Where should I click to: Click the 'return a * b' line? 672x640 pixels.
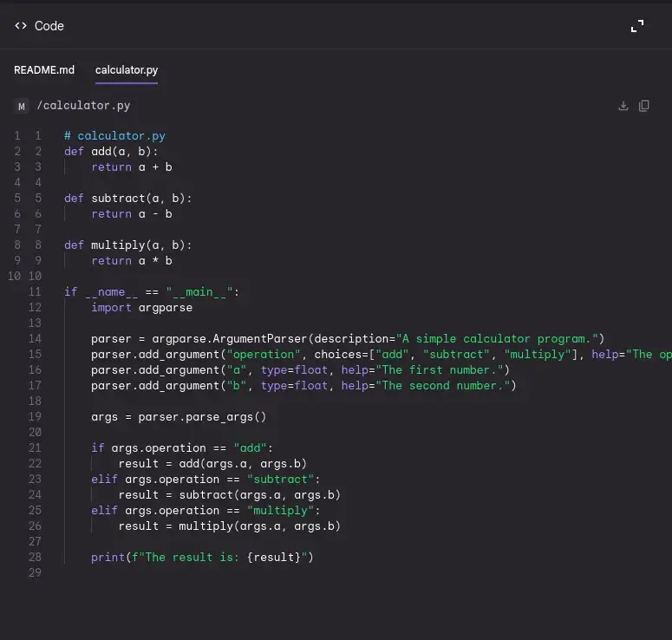coord(132,261)
